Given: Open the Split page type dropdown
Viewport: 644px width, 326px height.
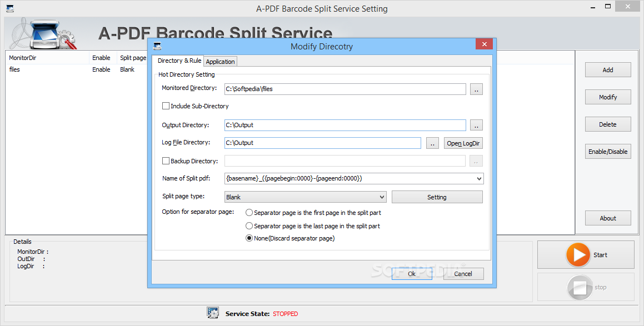Looking at the screenshot, I should 382,197.
